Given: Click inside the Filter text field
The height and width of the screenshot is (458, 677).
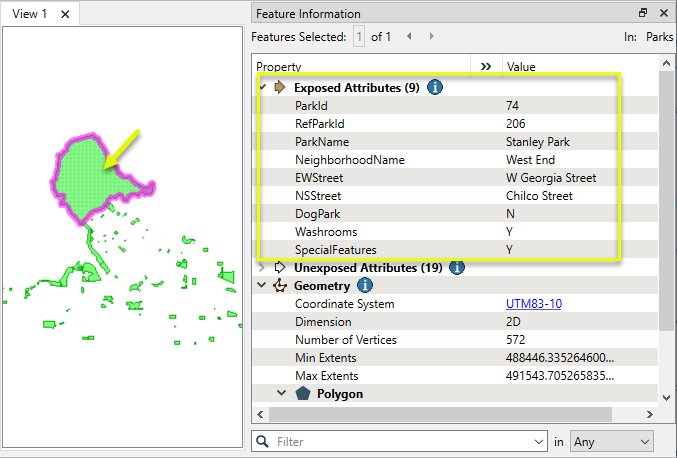Looking at the screenshot, I should click(x=400, y=441).
